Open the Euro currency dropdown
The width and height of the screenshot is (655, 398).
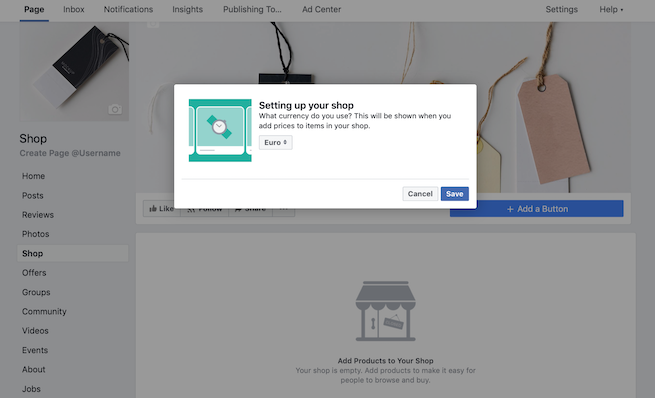tap(275, 142)
